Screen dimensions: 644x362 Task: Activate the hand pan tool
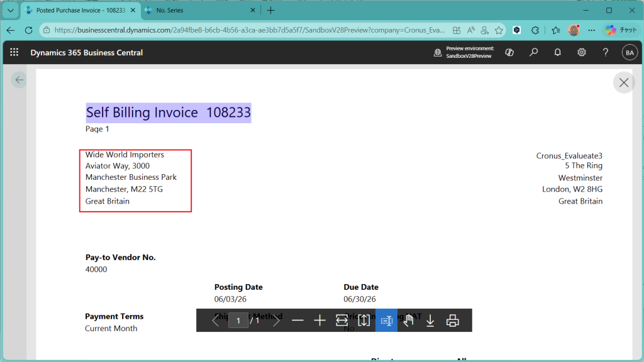coord(408,321)
